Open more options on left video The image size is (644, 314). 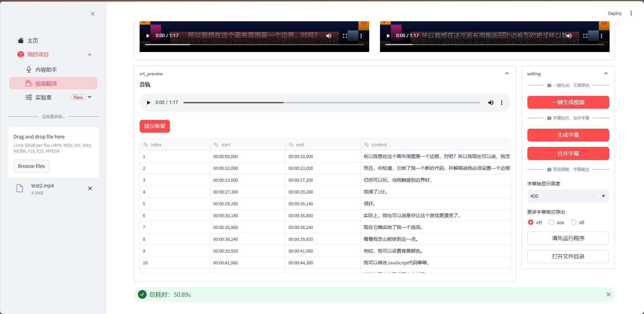361,36
